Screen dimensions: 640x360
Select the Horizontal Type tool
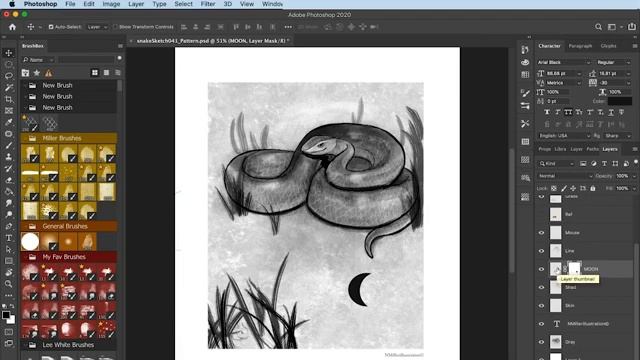coord(9,238)
